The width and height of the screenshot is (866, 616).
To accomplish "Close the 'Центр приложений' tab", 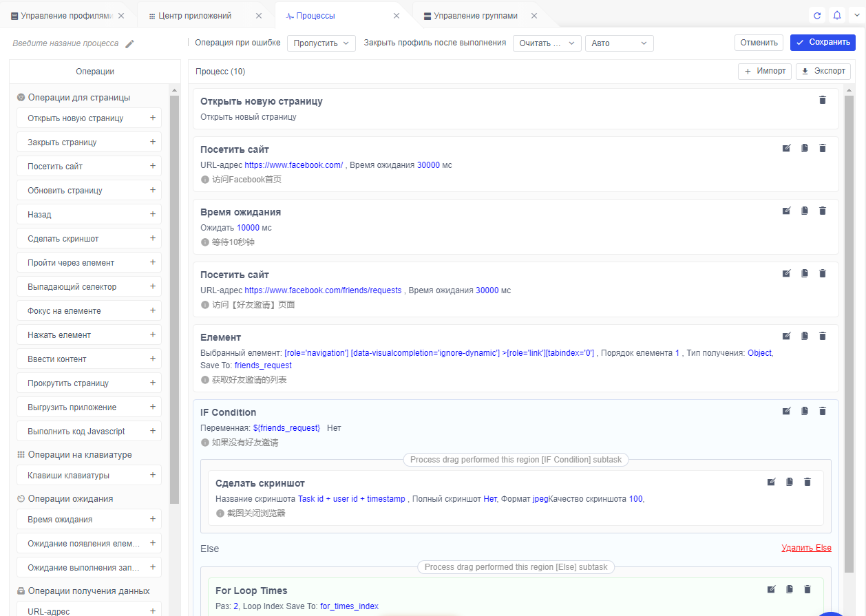I will point(259,15).
